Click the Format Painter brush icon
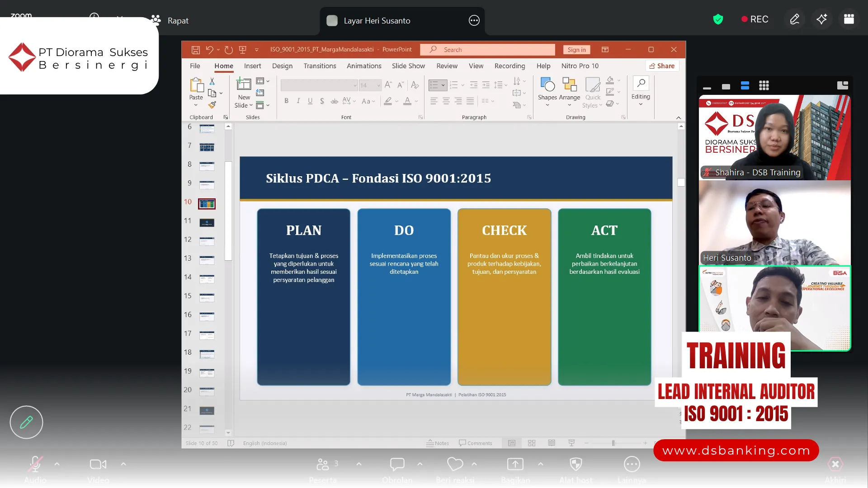 pyautogui.click(x=212, y=105)
